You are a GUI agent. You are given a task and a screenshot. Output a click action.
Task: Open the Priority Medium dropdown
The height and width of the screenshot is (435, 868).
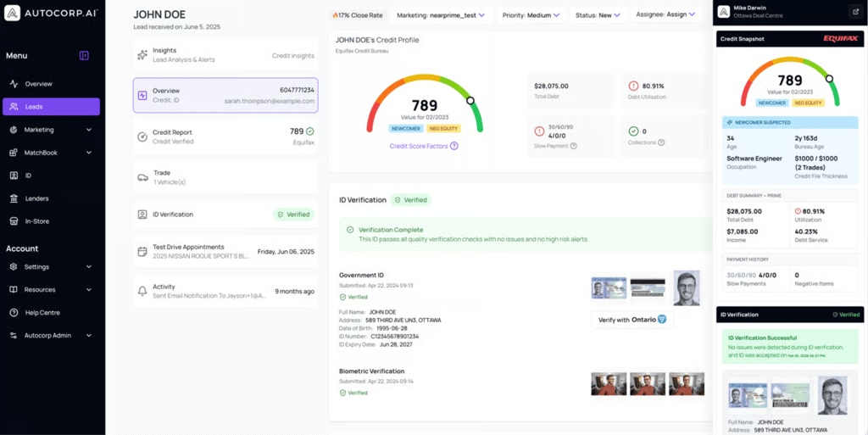tap(531, 15)
